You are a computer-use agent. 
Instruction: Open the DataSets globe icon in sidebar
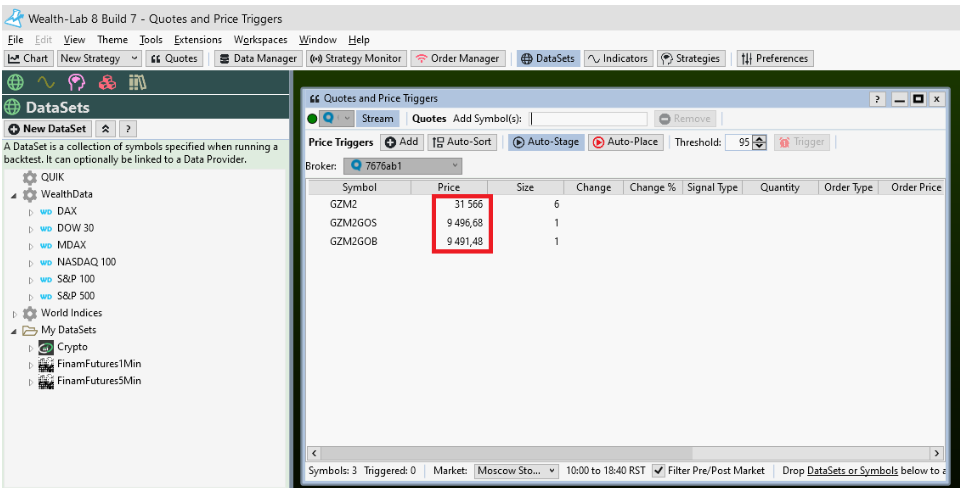tap(15, 83)
